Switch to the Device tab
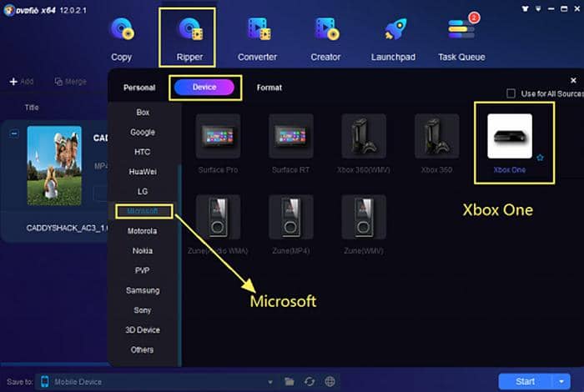Screen dimensions: 584x392 (x=204, y=88)
